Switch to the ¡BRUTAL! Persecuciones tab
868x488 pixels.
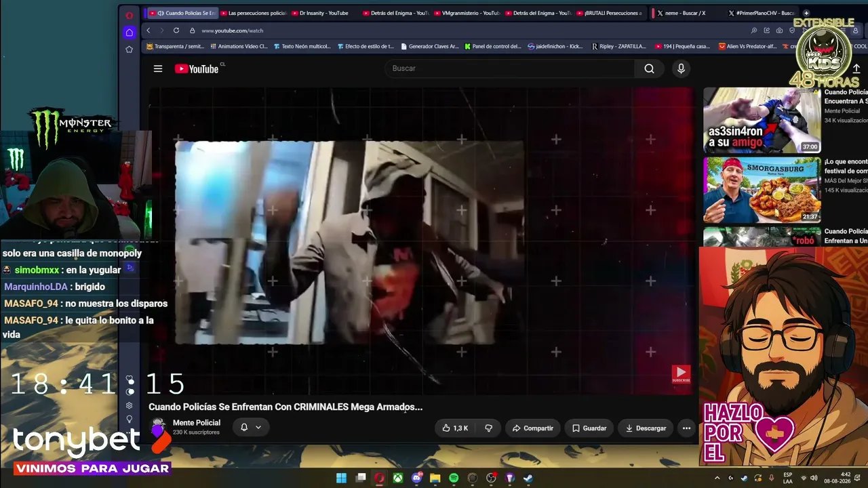click(x=608, y=13)
